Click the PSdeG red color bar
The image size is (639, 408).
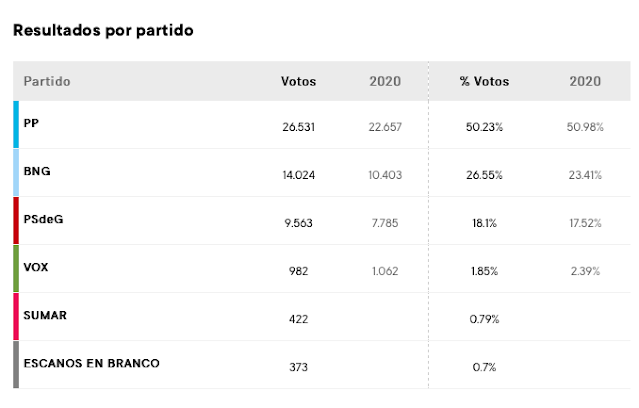pyautogui.click(x=16, y=221)
